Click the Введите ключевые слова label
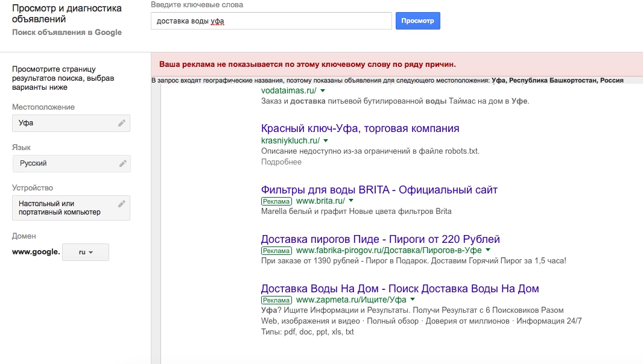643x364 pixels. 197,5
